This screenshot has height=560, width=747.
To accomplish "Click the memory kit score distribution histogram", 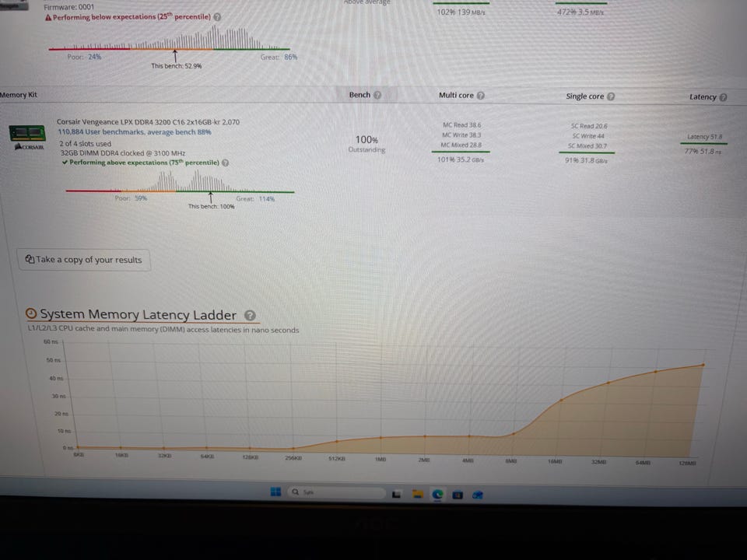I will [180, 182].
